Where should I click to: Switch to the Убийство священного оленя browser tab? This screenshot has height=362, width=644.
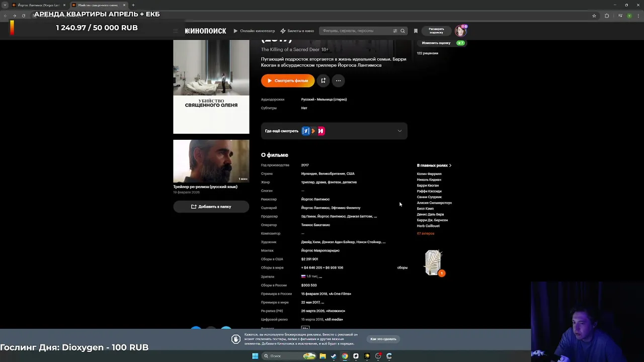(98, 5)
